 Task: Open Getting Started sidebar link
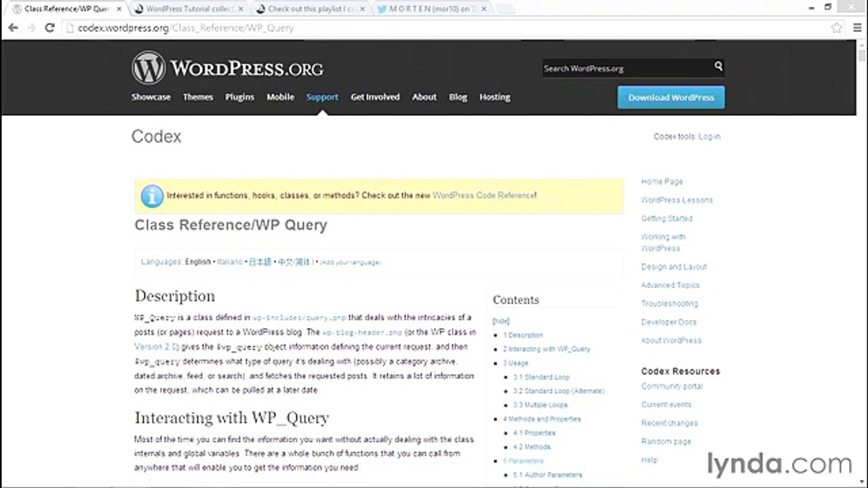[667, 218]
